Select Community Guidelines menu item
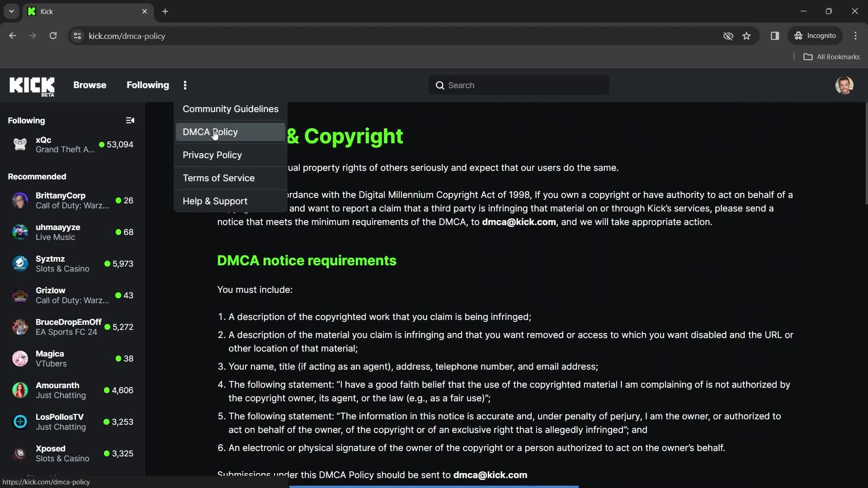This screenshot has height=488, width=868. pyautogui.click(x=231, y=109)
